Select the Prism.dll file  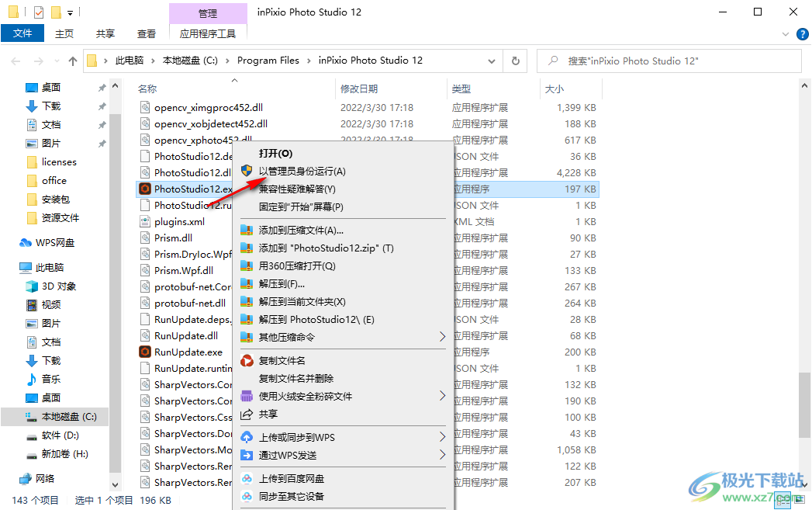173,238
